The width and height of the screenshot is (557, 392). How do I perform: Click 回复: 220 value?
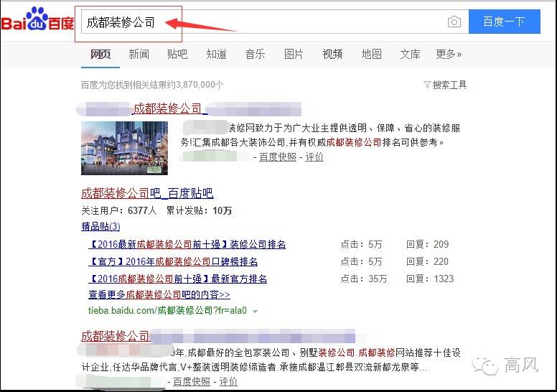coord(427,261)
